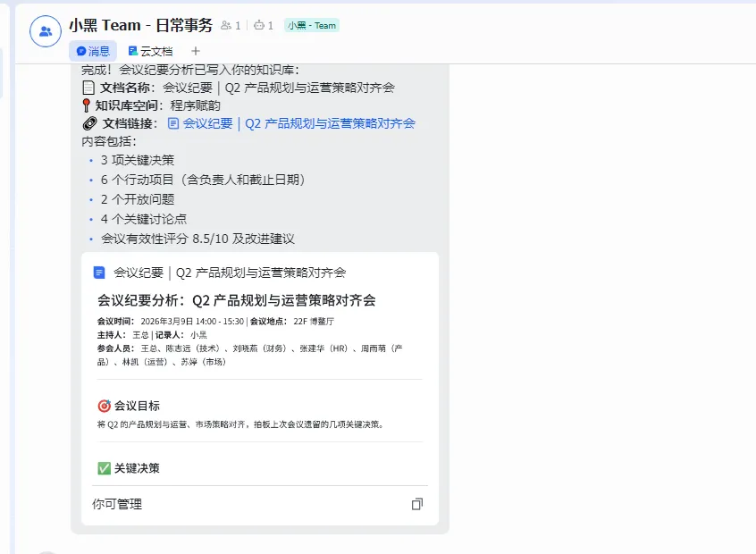
Task: Select bullet 4 个关键讨论点
Action: [x=144, y=220]
